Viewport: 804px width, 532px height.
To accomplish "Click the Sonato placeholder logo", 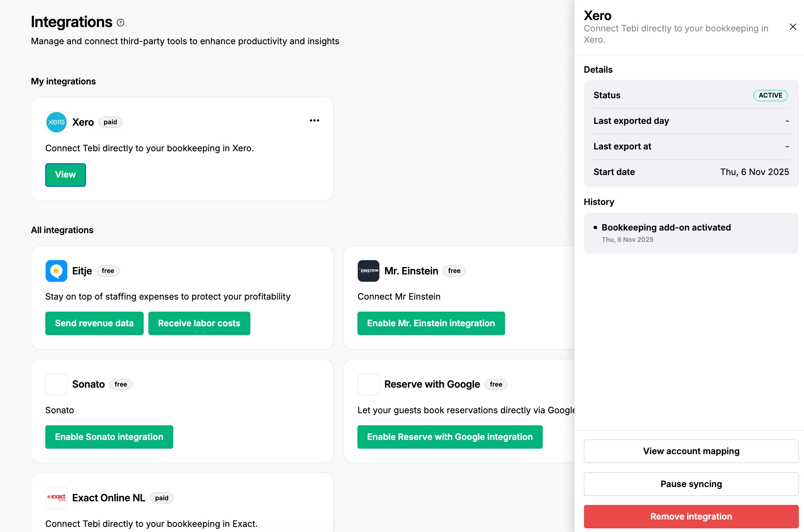I will (56, 384).
